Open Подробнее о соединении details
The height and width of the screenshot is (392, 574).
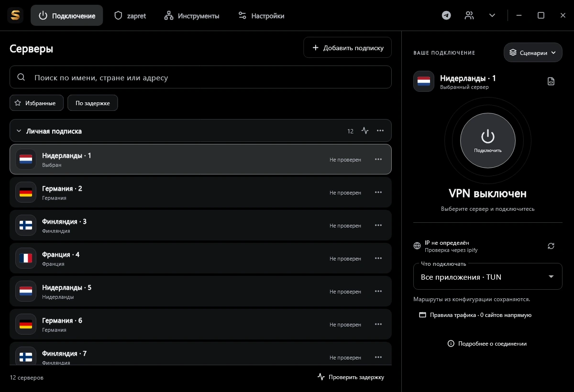tap(487, 343)
